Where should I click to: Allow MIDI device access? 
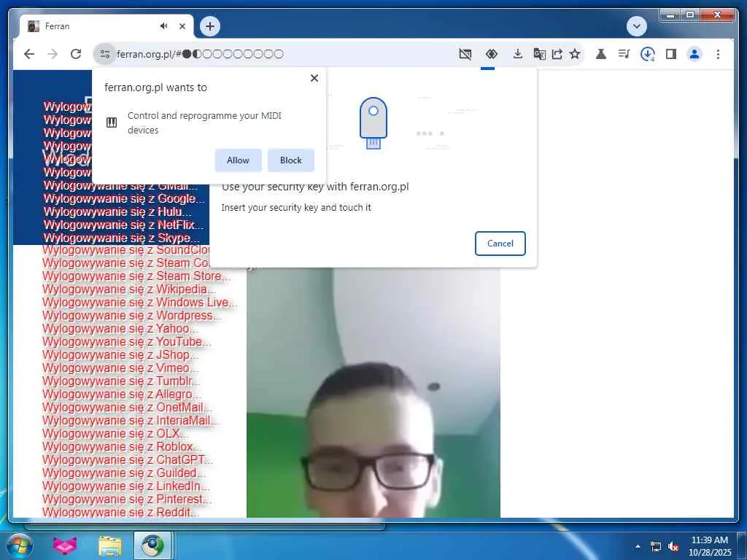[239, 160]
